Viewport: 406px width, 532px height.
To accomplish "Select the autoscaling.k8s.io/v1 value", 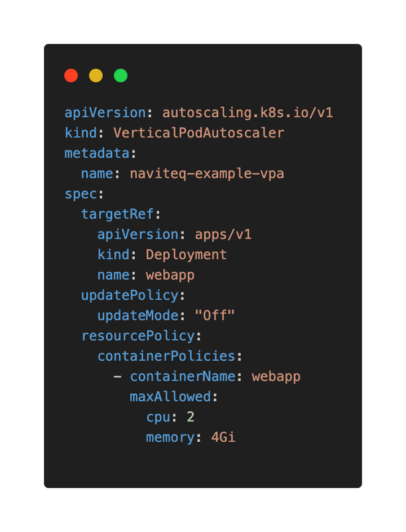I will [x=248, y=113].
